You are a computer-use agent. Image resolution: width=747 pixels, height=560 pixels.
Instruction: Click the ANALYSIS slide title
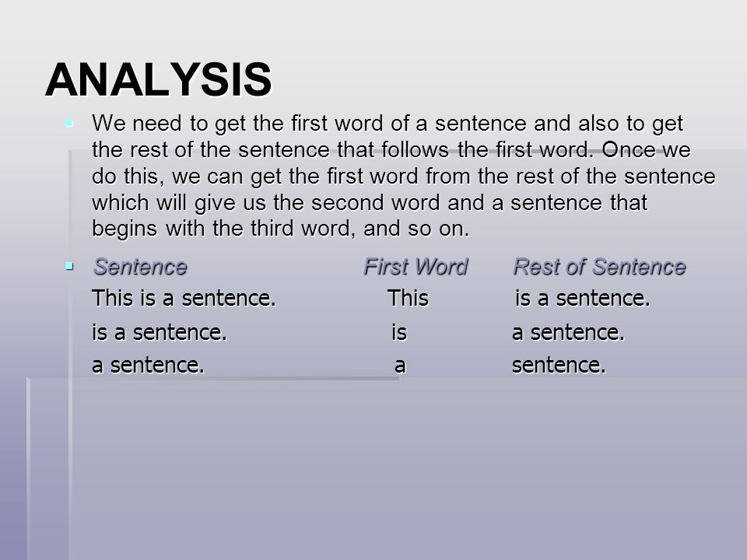159,79
